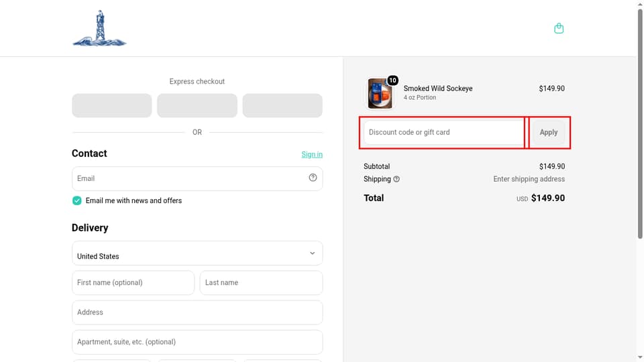Focus the Email input field
Viewport: 644px width, 362px height.
[x=197, y=178]
